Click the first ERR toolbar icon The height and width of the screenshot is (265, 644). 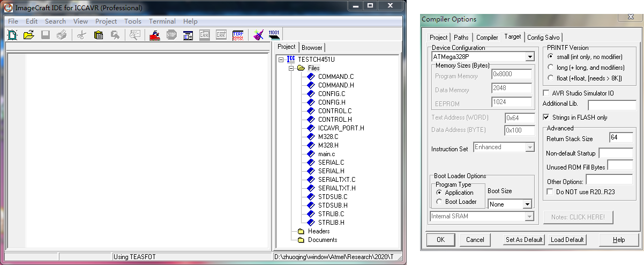coord(205,35)
